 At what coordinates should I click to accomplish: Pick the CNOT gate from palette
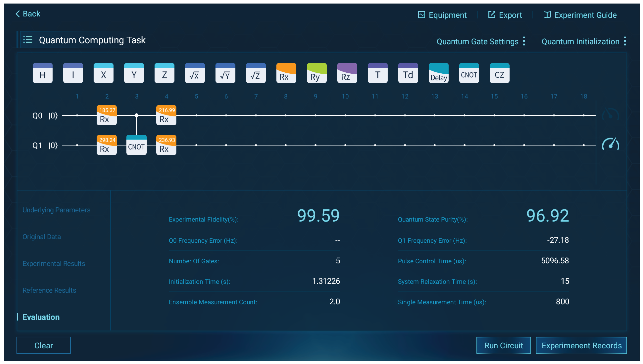469,73
